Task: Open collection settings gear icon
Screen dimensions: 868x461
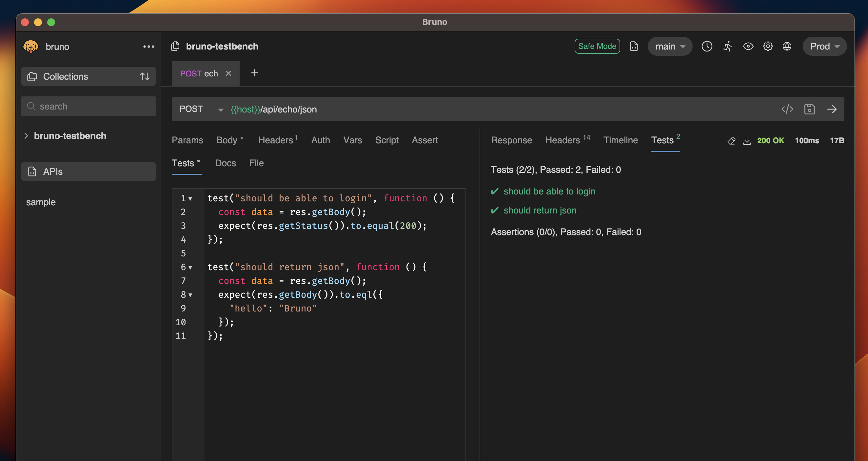Action: click(x=768, y=46)
